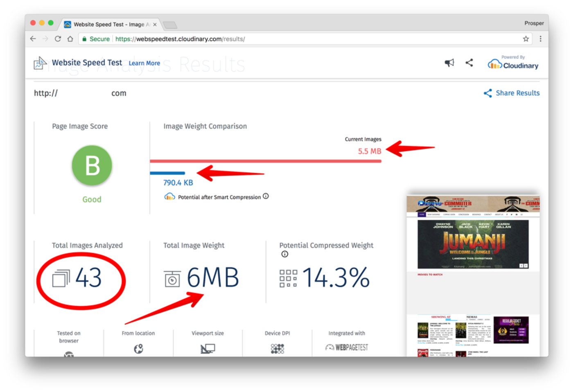Click the Page Image Score heading

click(80, 126)
